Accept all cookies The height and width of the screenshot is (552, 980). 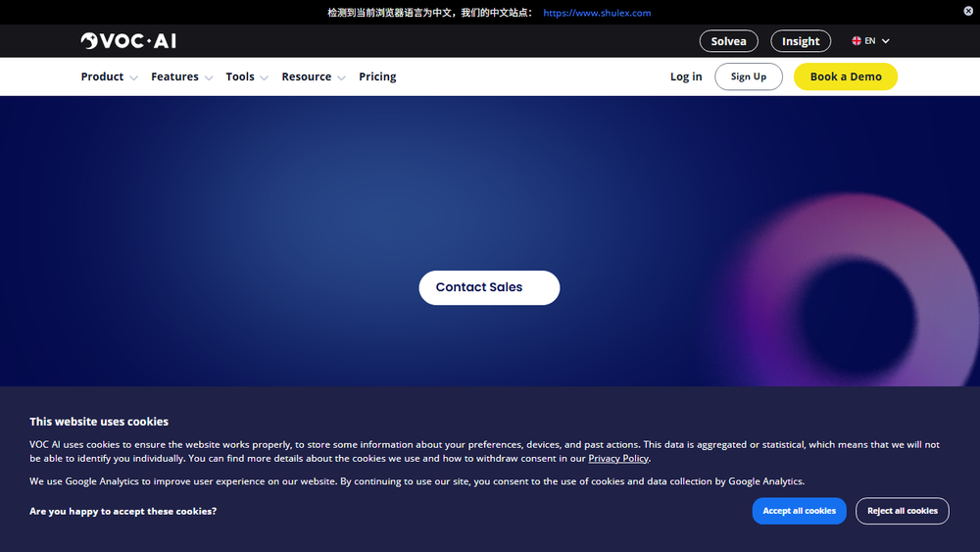coord(800,511)
